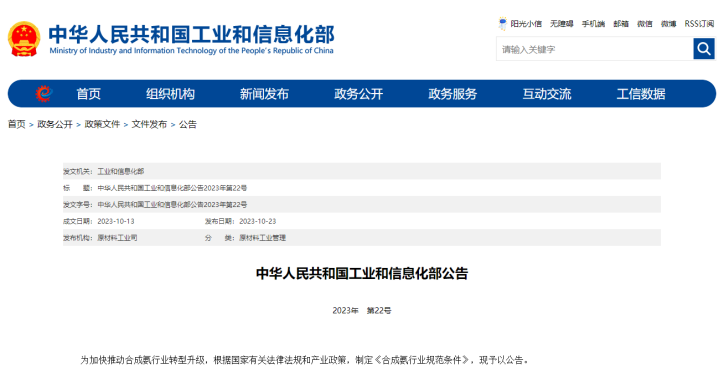Viewport: 724px width, 377px height.
Task: Click the paragraph starting 为加快推动合成氨行业
Action: [304, 360]
